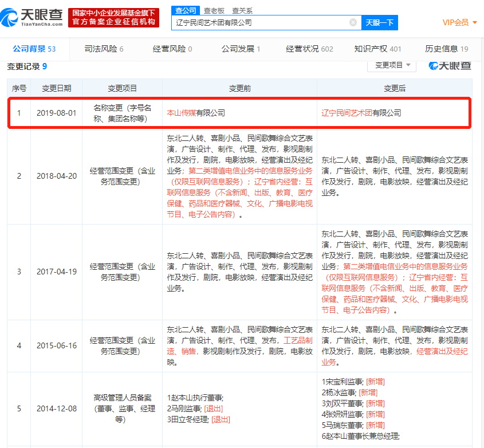The image size is (484, 448).
Task: Click the date 2014-12-08
Action: pyautogui.click(x=57, y=409)
